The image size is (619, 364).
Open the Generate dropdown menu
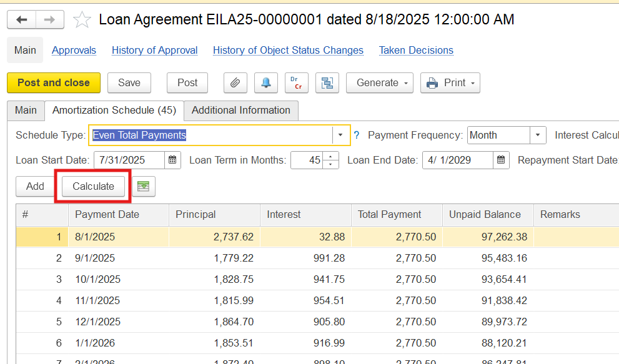click(380, 82)
